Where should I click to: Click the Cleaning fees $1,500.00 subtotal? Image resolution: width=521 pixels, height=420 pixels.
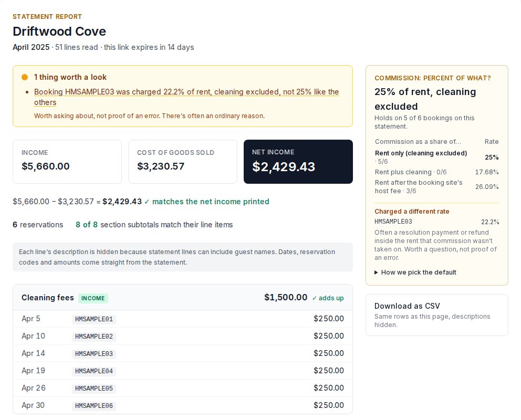[x=286, y=297]
